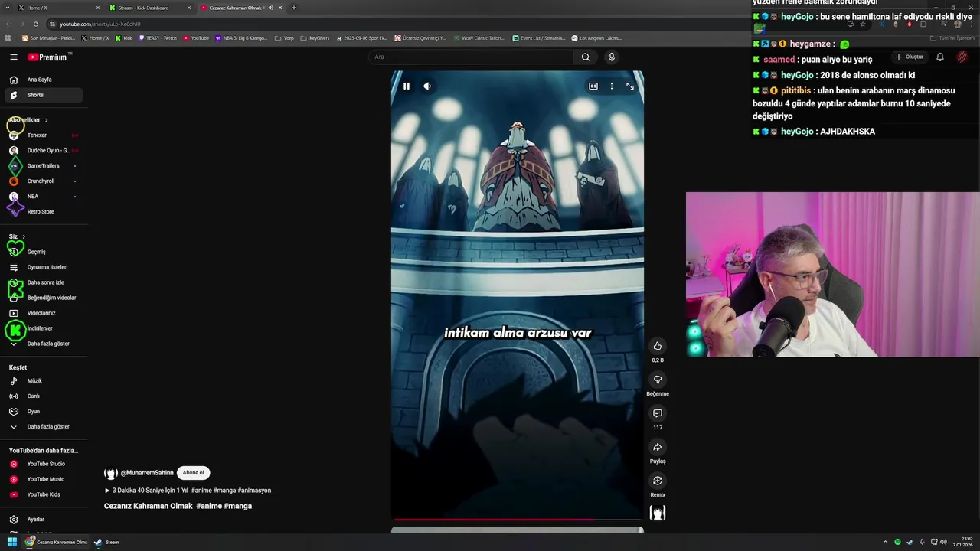
Task: Click the search magnifier button
Action: tap(586, 57)
